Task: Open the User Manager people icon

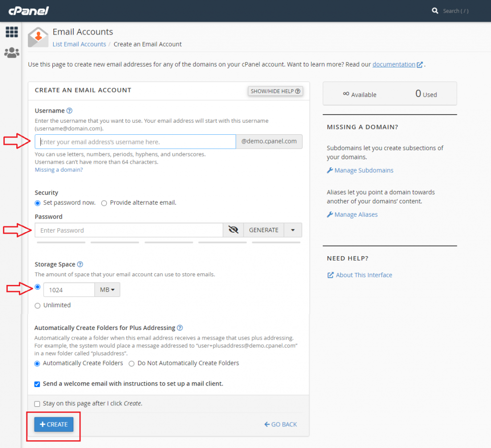Action: click(12, 53)
